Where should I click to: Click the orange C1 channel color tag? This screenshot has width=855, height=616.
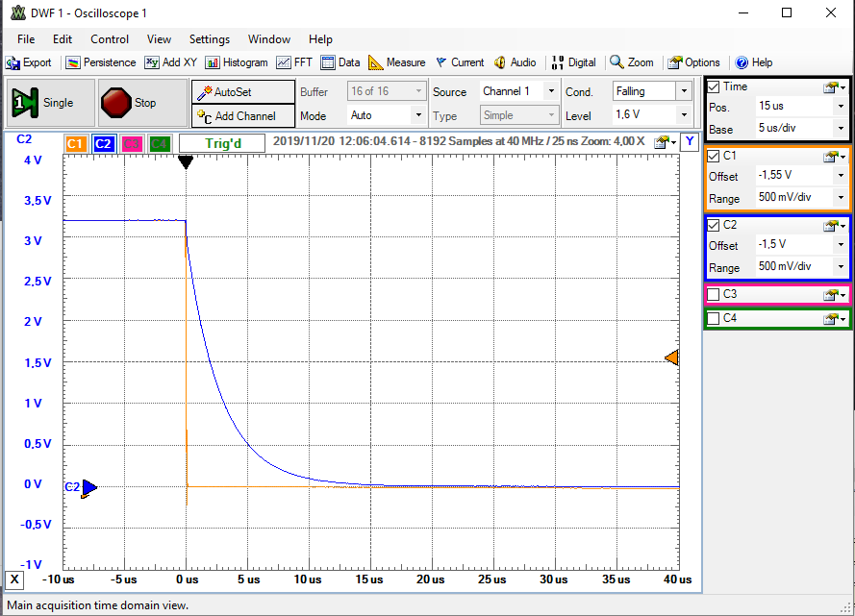pos(76,144)
